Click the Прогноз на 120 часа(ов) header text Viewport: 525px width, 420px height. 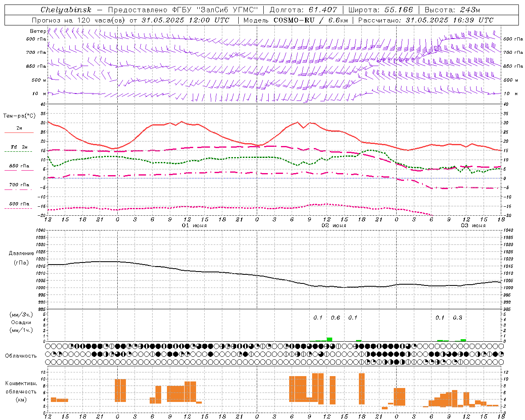pyautogui.click(x=79, y=20)
